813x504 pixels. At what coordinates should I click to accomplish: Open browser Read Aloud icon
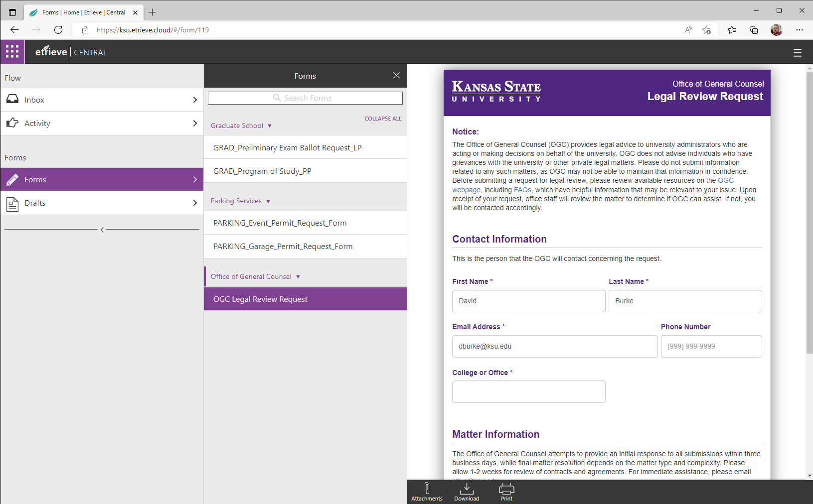(x=688, y=30)
